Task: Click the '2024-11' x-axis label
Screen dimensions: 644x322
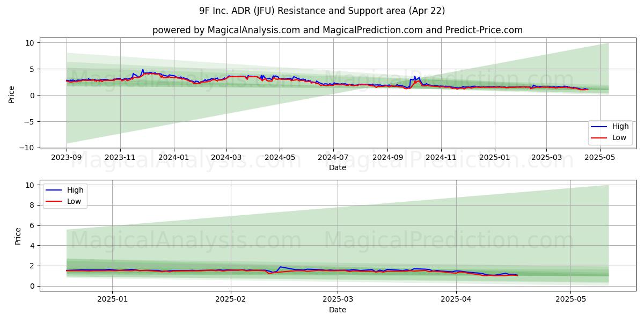Action: click(441, 158)
